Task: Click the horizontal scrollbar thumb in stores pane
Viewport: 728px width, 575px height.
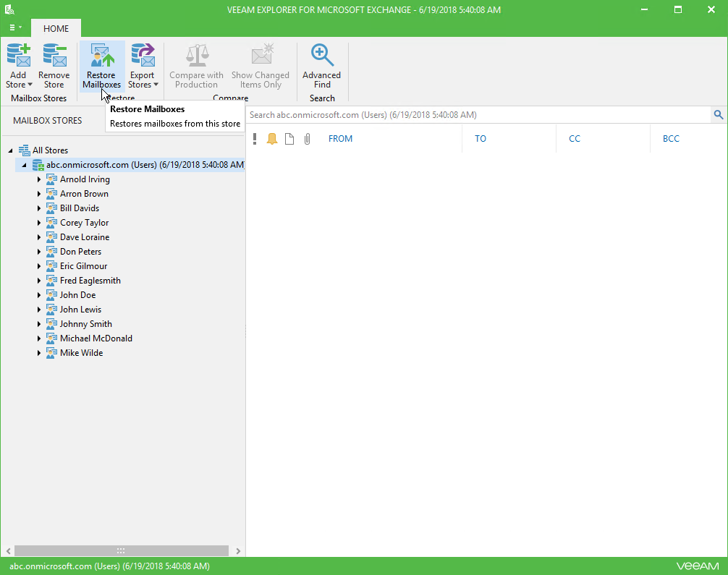Action: [x=121, y=551]
